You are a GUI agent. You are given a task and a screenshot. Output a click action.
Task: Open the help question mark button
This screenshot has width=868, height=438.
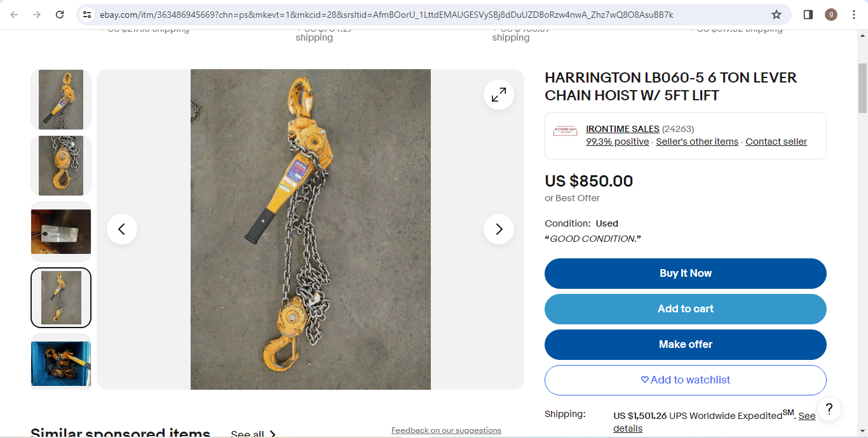tap(829, 408)
